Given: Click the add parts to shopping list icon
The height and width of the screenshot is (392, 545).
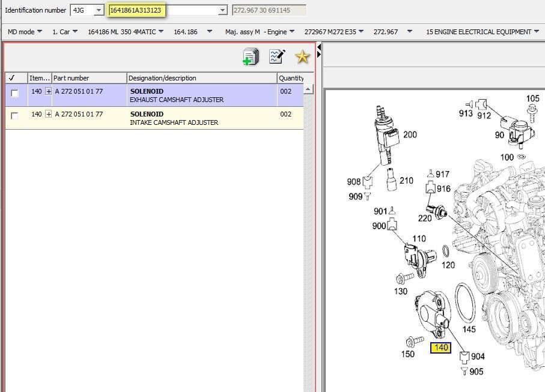Looking at the screenshot, I should (251, 56).
